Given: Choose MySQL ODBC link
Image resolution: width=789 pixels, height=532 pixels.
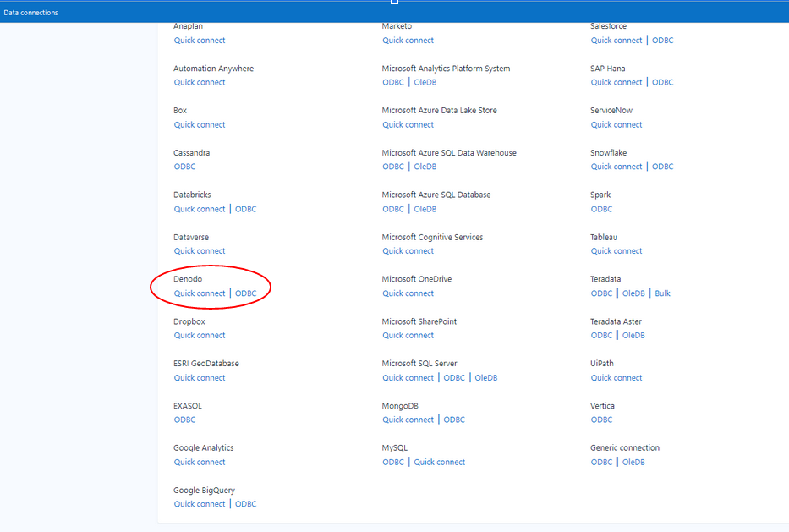Looking at the screenshot, I should [393, 462].
